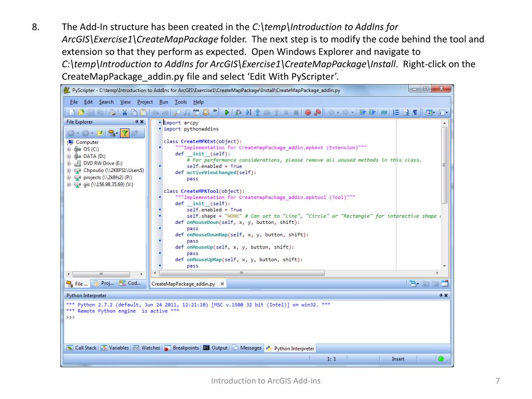Toggle a breakpoint with the red circle icon
Viewport: 532px width, 399px height.
[308, 112]
